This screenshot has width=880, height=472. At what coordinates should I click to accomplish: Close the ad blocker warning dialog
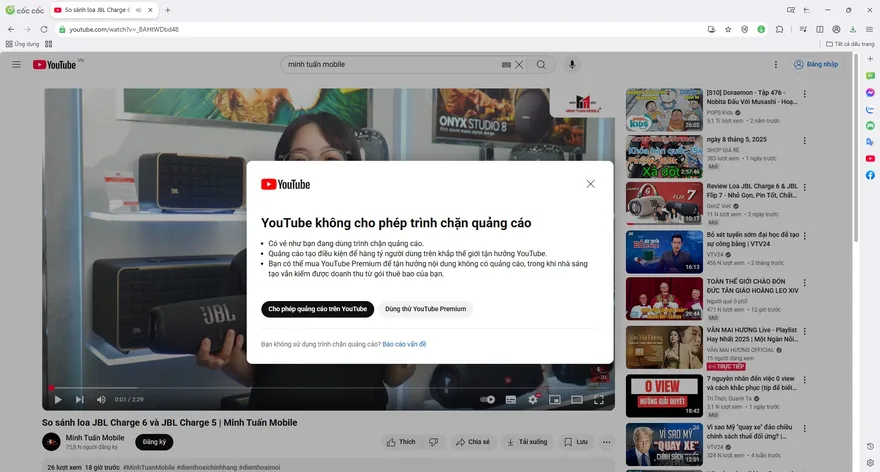tap(590, 184)
